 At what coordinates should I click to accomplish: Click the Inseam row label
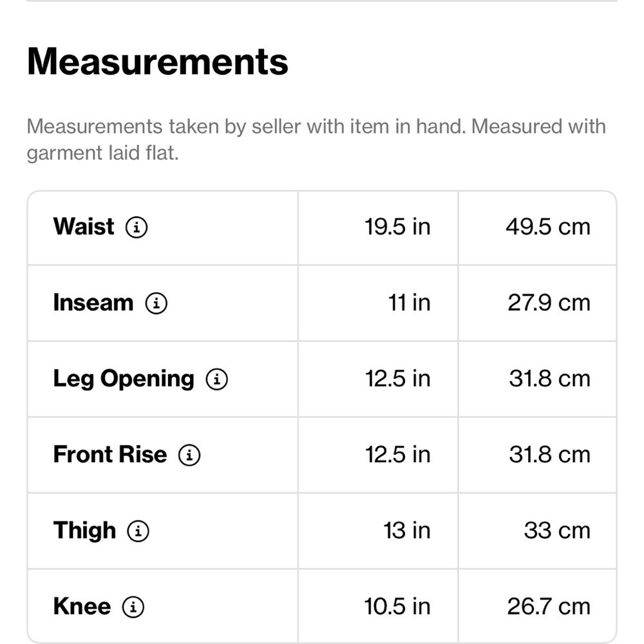click(x=93, y=303)
